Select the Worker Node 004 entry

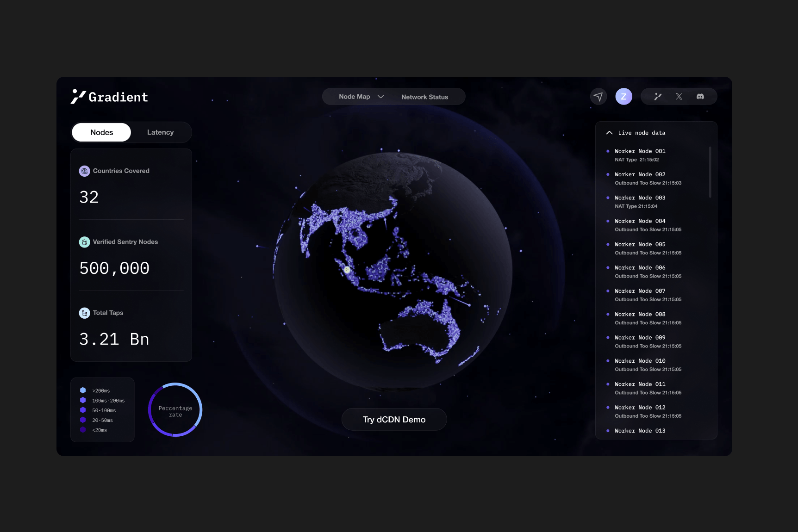point(648,225)
